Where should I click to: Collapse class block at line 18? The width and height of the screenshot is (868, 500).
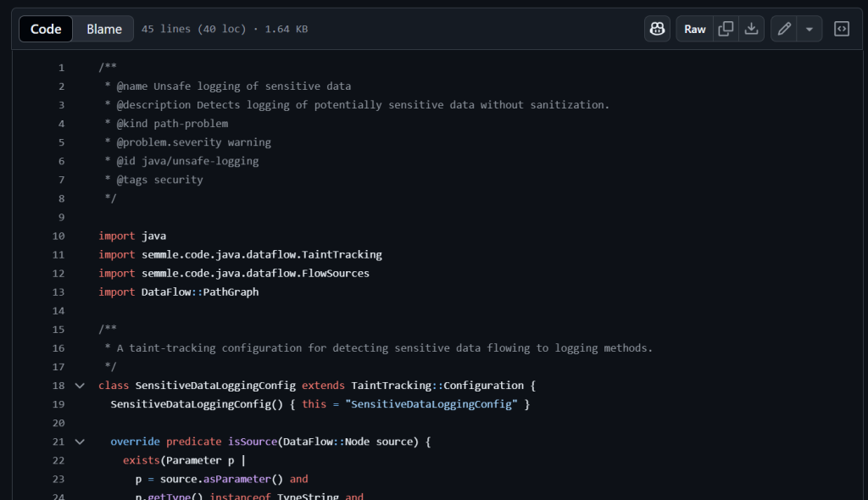pos(80,386)
